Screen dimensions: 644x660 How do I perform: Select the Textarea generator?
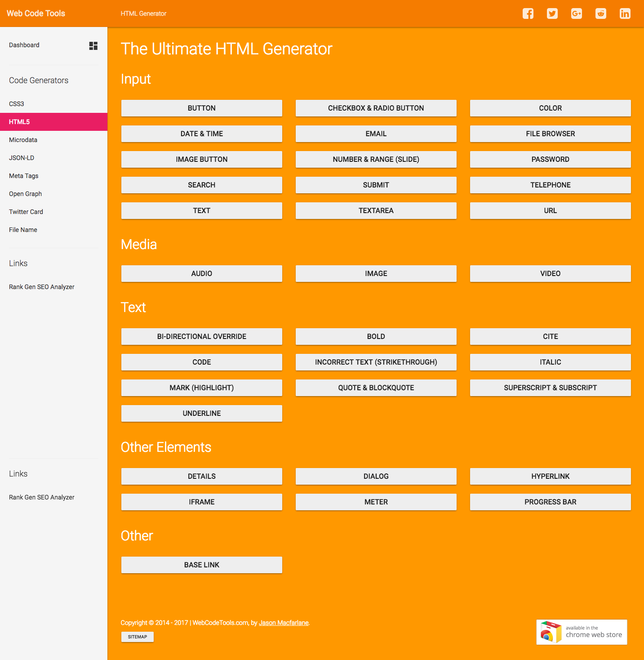click(x=376, y=210)
